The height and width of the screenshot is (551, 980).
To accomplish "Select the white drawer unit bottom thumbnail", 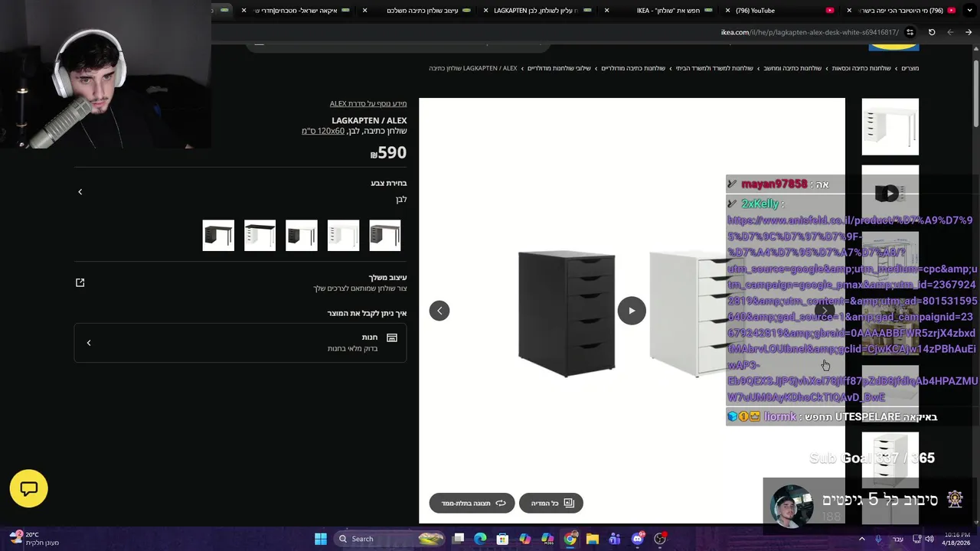I will [x=890, y=460].
